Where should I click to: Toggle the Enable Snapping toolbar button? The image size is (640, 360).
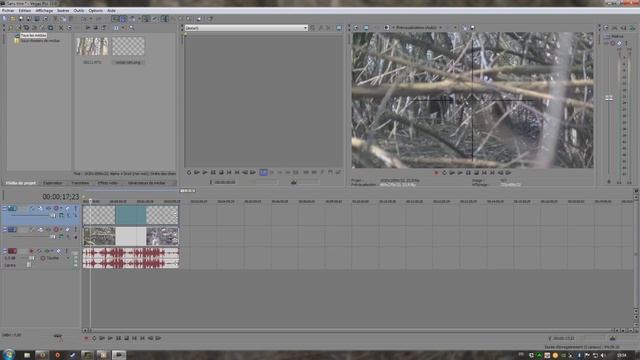click(x=116, y=19)
